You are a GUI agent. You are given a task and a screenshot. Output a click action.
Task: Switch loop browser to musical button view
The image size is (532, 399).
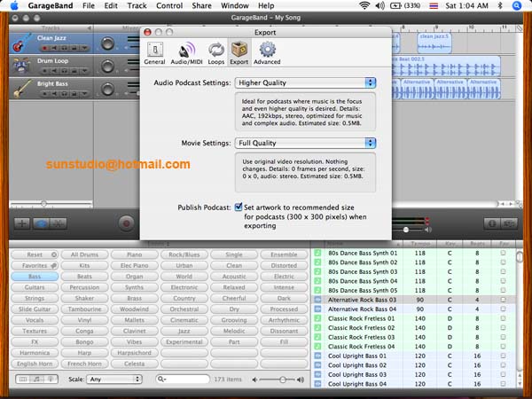point(37,379)
